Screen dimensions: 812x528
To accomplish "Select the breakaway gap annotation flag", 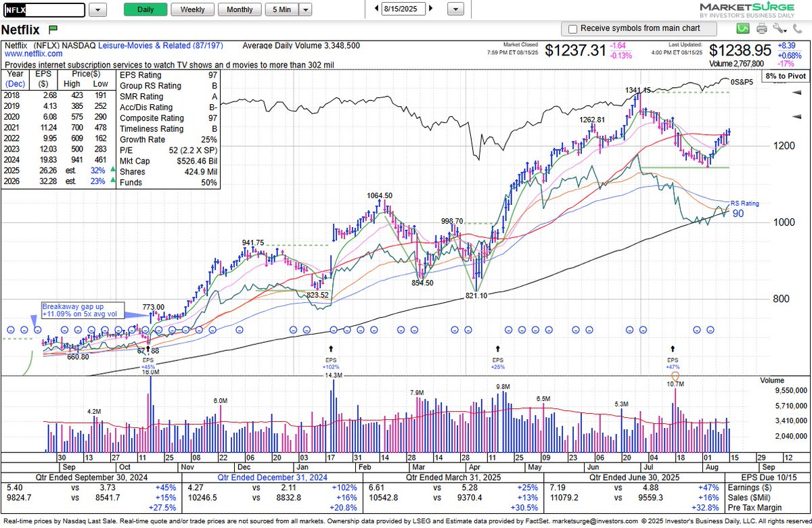I will click(x=81, y=311).
